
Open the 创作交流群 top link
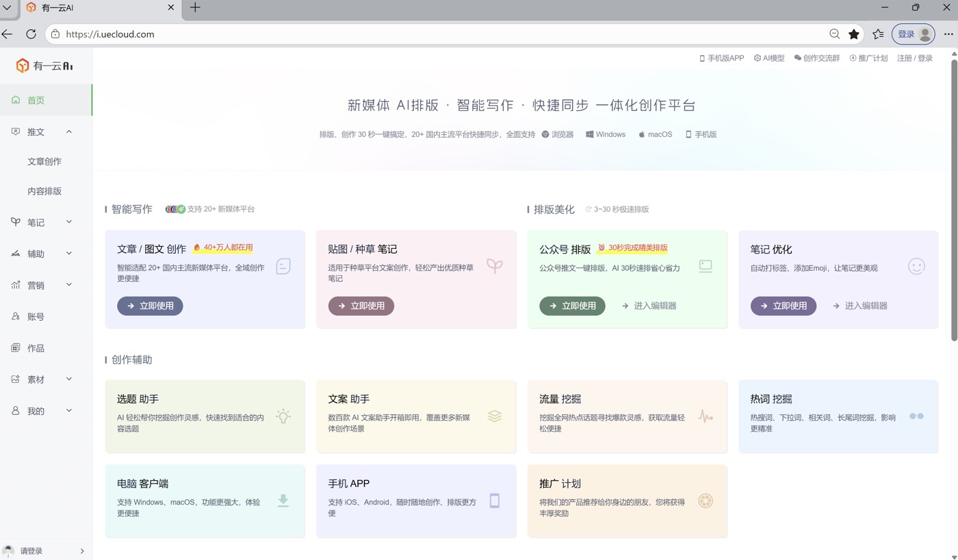(x=817, y=58)
